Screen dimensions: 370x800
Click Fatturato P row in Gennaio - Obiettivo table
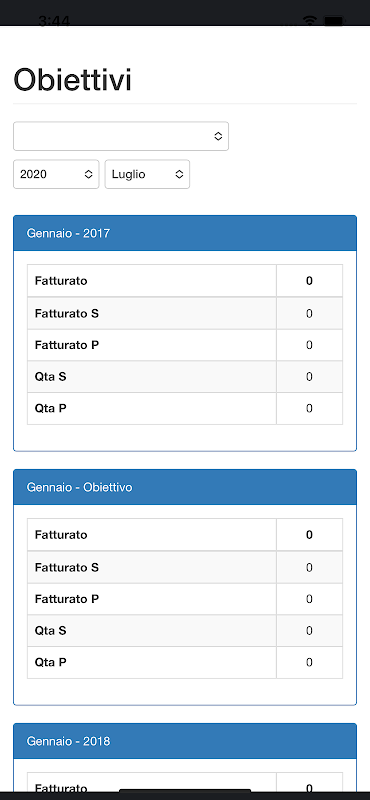[x=185, y=599]
